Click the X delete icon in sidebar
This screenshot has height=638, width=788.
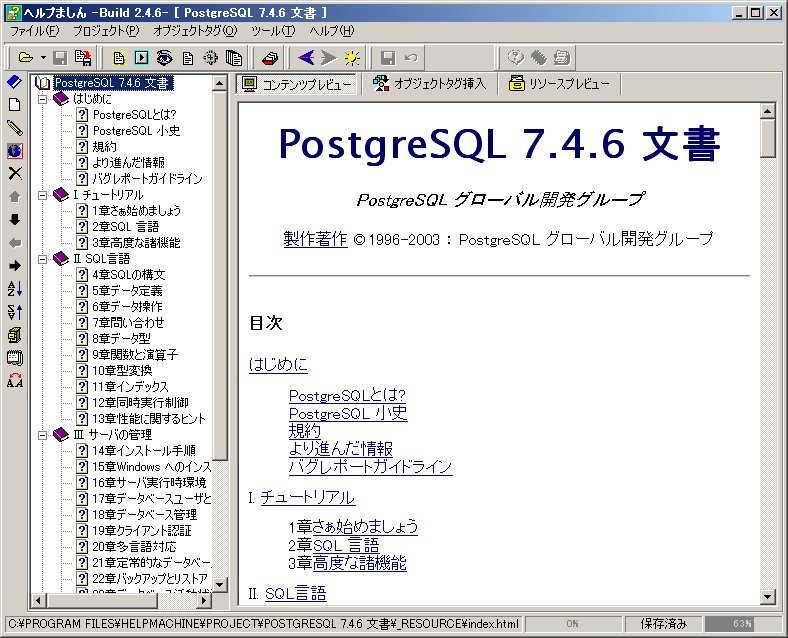[15, 173]
